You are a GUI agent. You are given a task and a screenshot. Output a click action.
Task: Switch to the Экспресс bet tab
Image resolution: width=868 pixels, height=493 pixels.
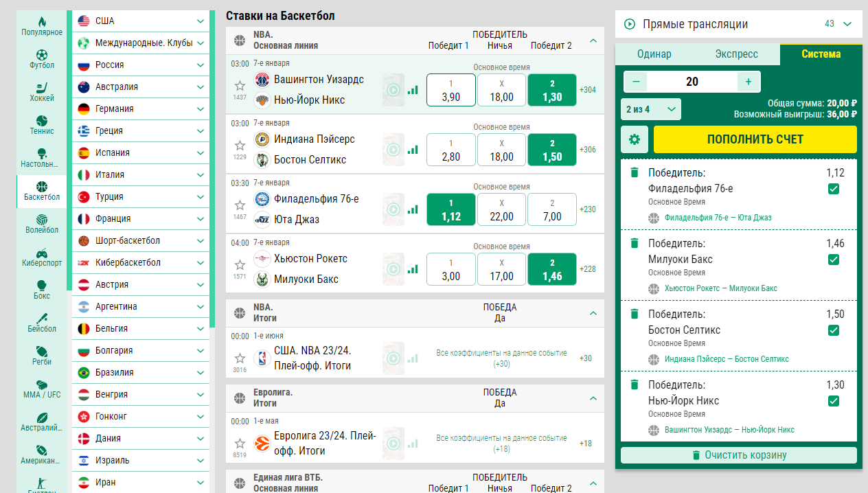point(737,54)
